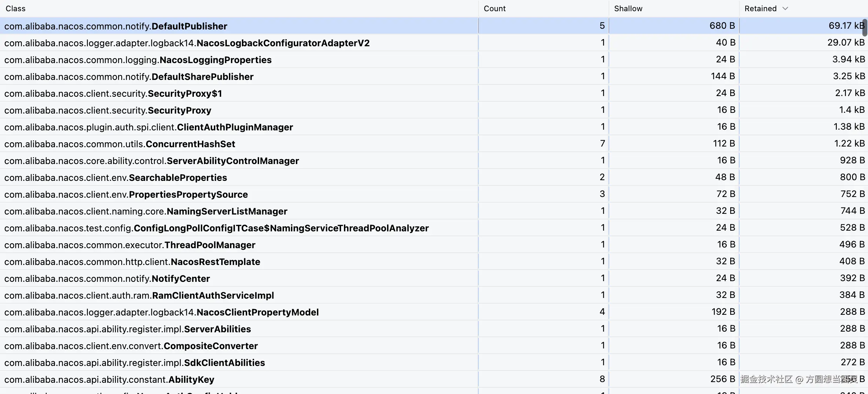Image resolution: width=868 pixels, height=394 pixels.
Task: Click the 144 B shallow value
Action: click(723, 76)
